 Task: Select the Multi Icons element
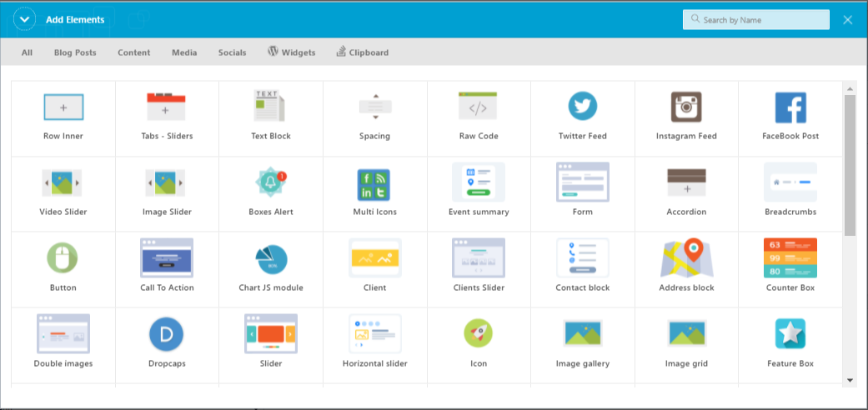(x=374, y=182)
